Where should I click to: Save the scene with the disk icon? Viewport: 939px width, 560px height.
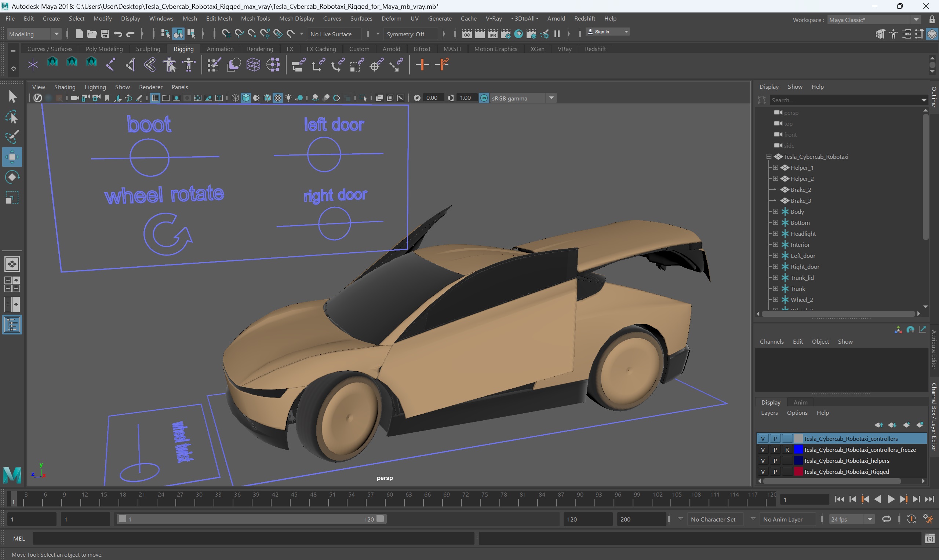coord(105,34)
